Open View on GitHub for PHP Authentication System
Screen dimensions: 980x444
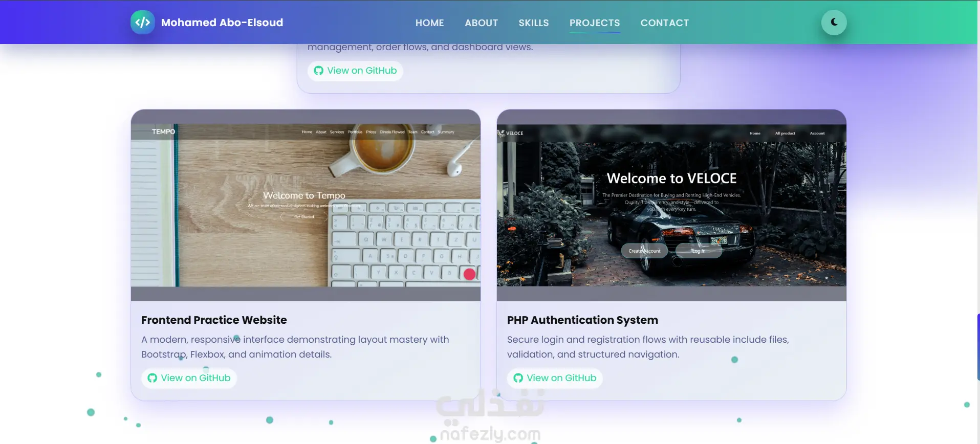tap(555, 378)
